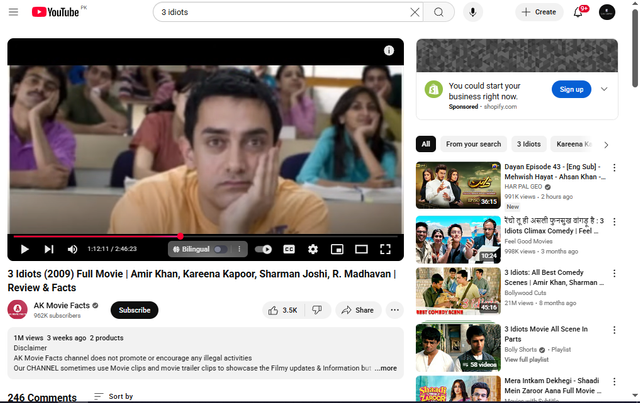Enable miniplayer mode

(337, 249)
